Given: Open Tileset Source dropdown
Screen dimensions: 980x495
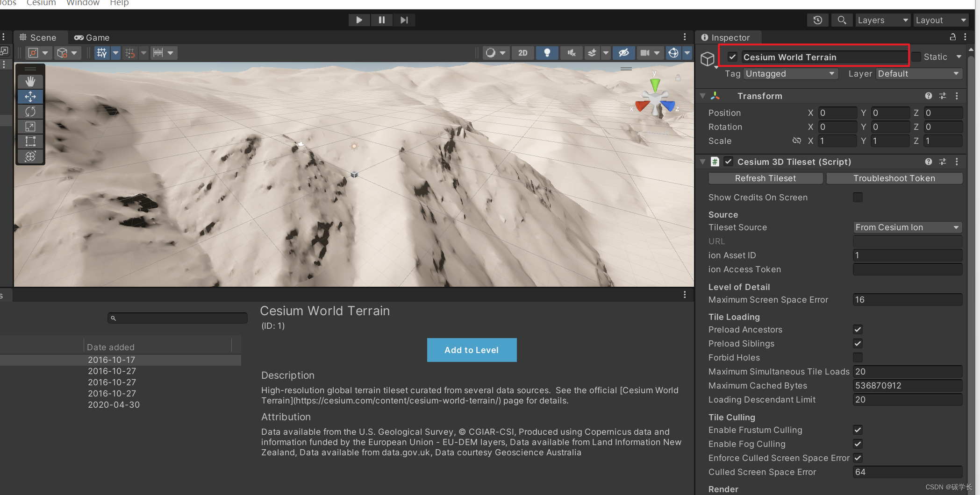Looking at the screenshot, I should 907,227.
